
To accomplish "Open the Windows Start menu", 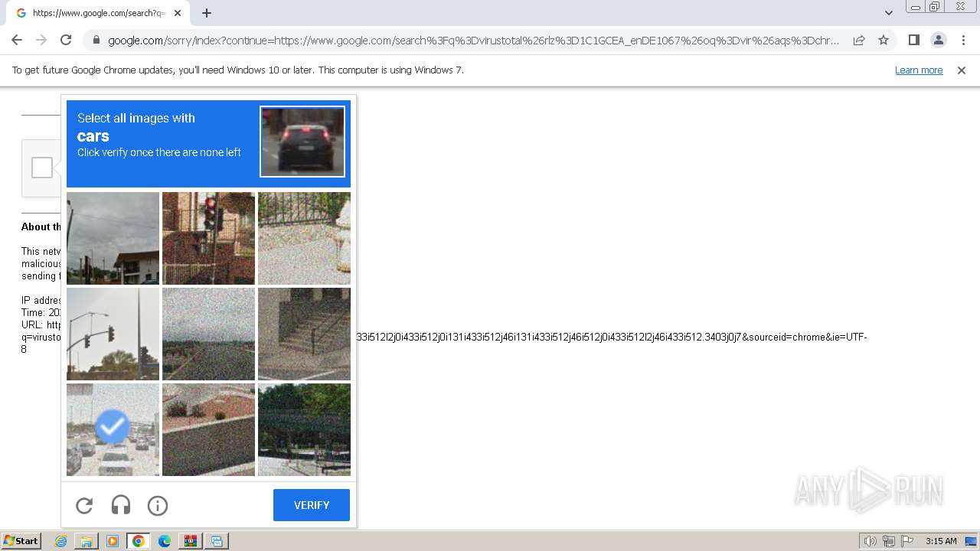I will [21, 541].
